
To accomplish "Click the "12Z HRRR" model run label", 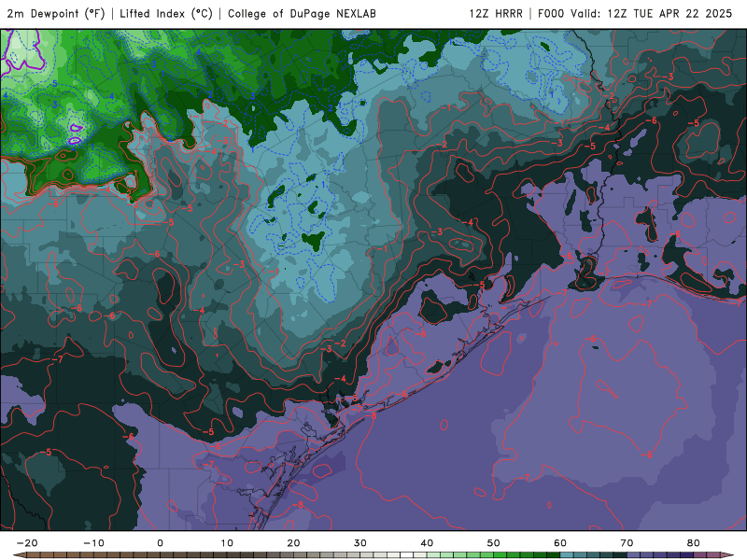I will pos(496,14).
